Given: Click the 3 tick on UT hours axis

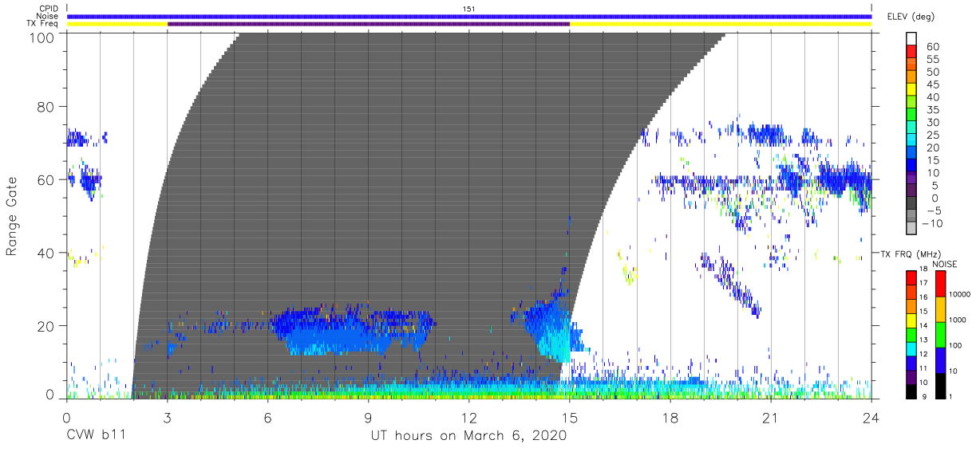Looking at the screenshot, I should click(168, 417).
